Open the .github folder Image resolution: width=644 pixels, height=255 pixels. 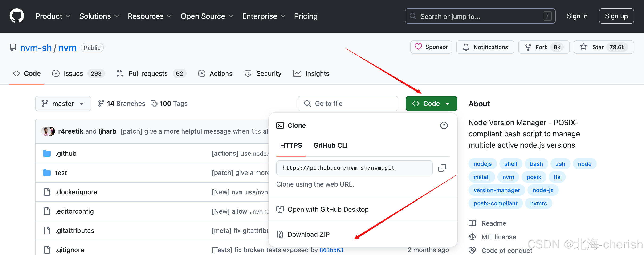point(66,153)
